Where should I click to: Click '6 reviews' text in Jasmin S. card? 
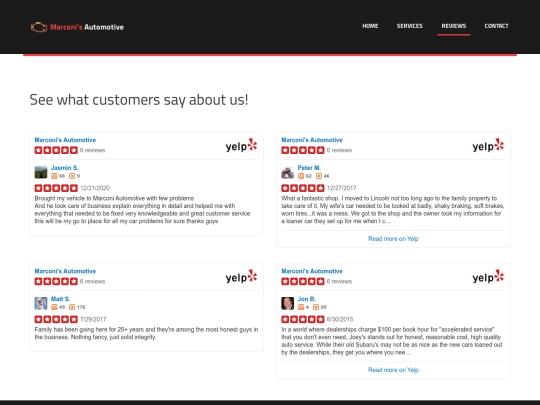[x=92, y=150]
